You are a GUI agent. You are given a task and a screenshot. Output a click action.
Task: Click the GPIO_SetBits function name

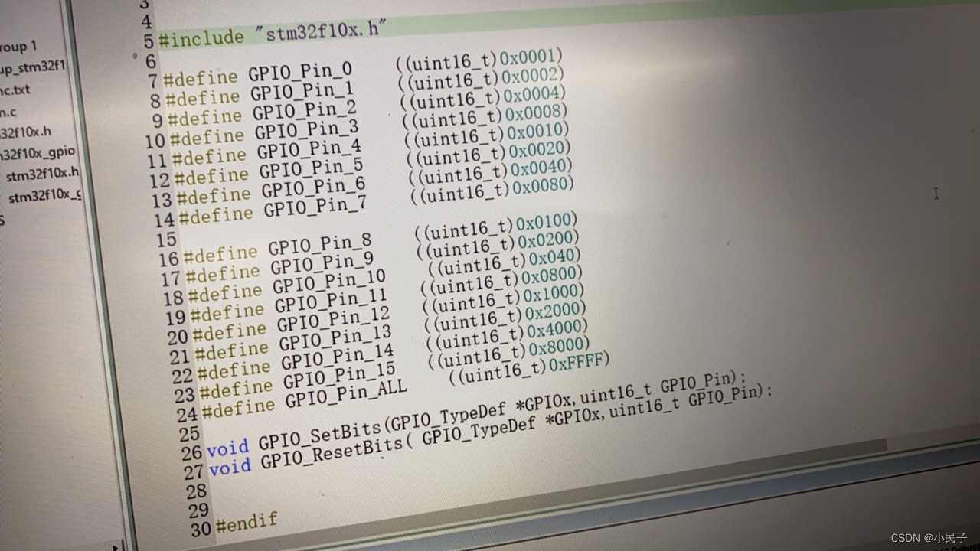(x=320, y=435)
